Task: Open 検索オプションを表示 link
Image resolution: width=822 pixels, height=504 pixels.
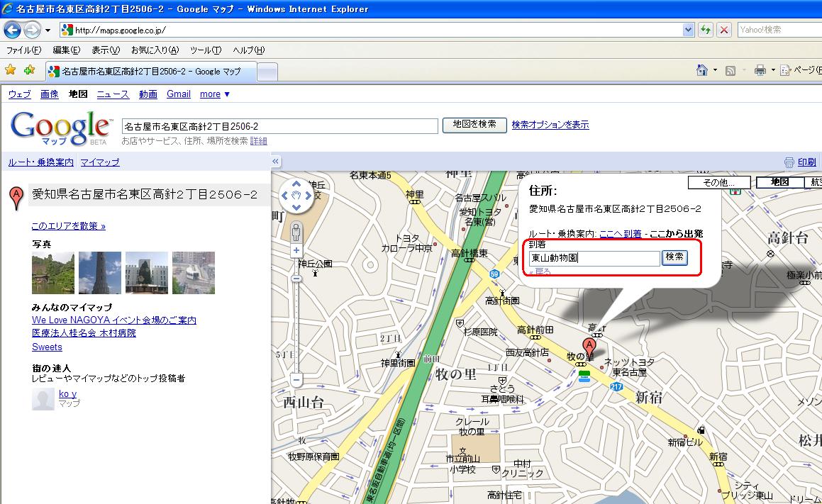Action: click(550, 125)
